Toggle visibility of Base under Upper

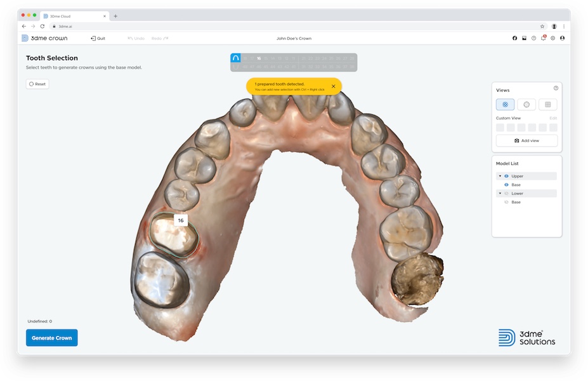[x=506, y=185]
